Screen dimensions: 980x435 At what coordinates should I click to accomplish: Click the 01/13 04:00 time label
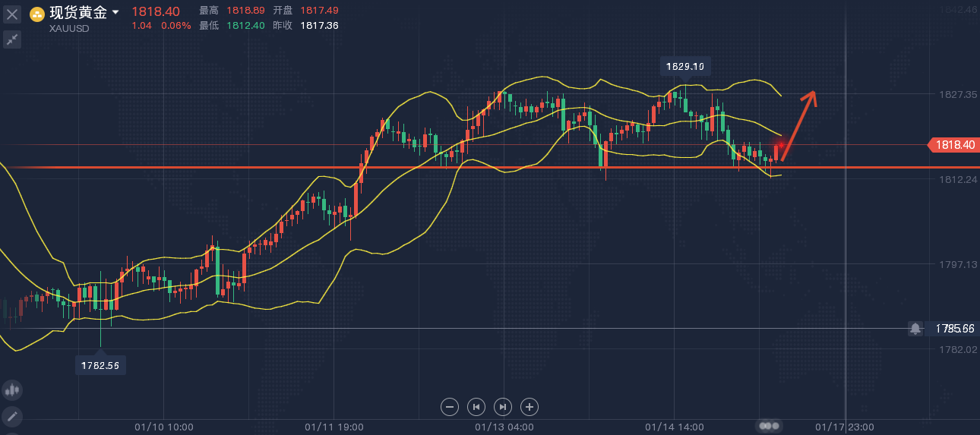coord(504,427)
